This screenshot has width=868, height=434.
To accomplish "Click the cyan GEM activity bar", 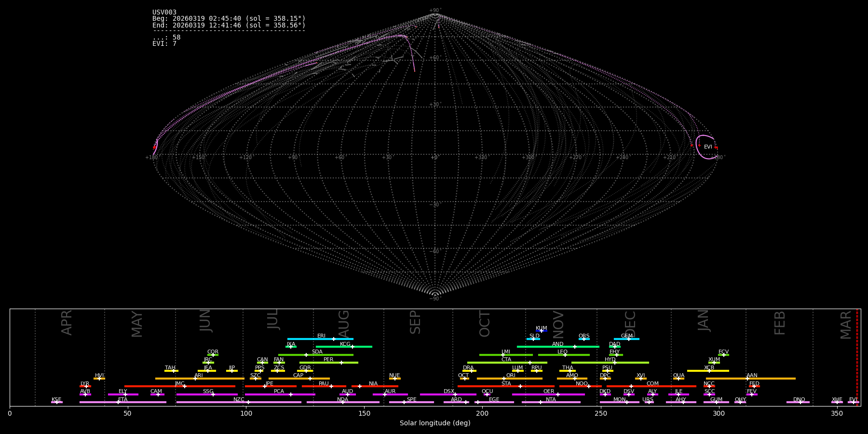I will [626, 339].
